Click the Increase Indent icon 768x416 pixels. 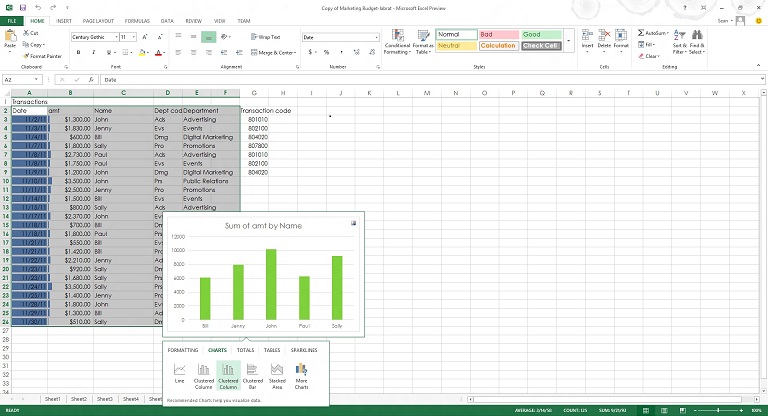click(x=239, y=52)
